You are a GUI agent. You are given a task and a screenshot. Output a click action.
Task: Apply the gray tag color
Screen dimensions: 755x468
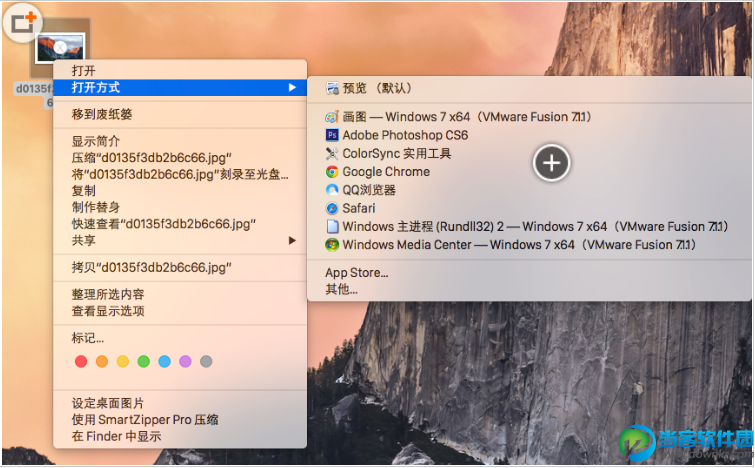pyautogui.click(x=206, y=362)
